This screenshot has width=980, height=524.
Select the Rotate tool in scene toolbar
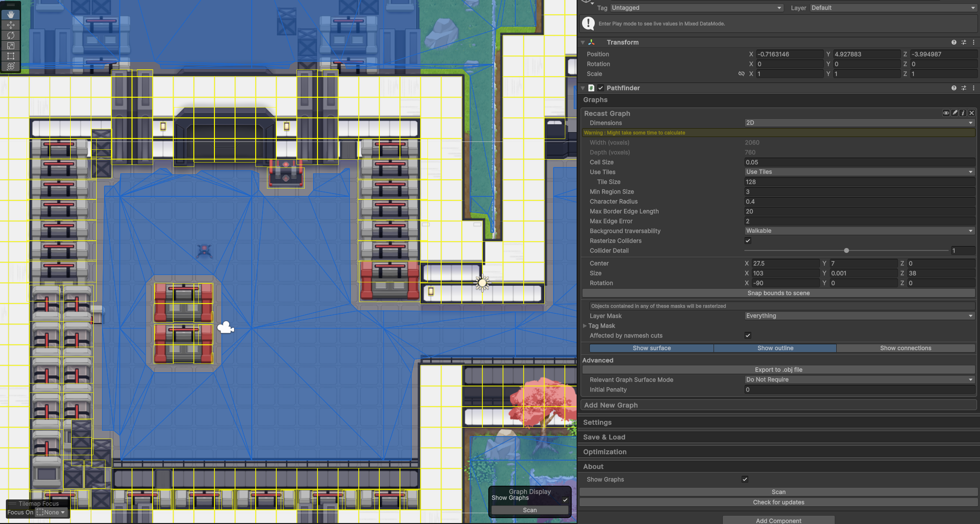[x=11, y=35]
